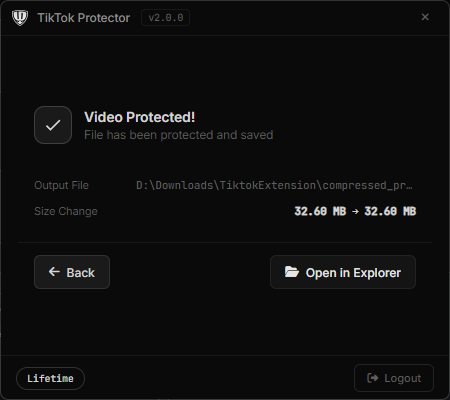Click the truncated output file path
This screenshot has height=400, width=450.
pos(274,185)
